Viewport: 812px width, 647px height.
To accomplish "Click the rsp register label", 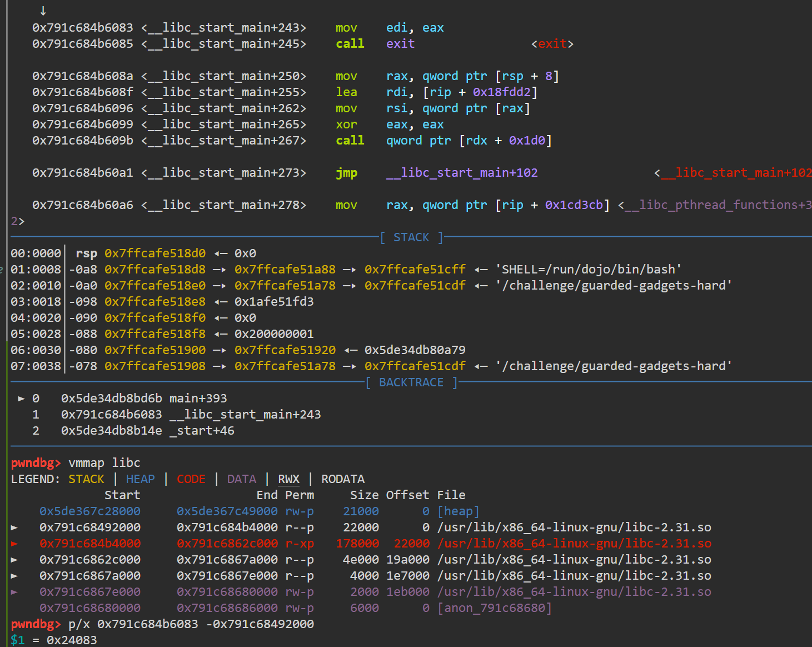I will (86, 253).
